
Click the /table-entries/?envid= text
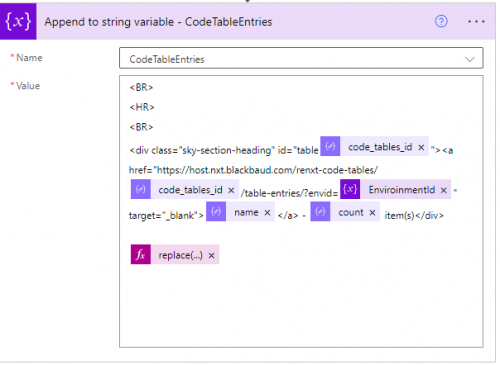(289, 193)
